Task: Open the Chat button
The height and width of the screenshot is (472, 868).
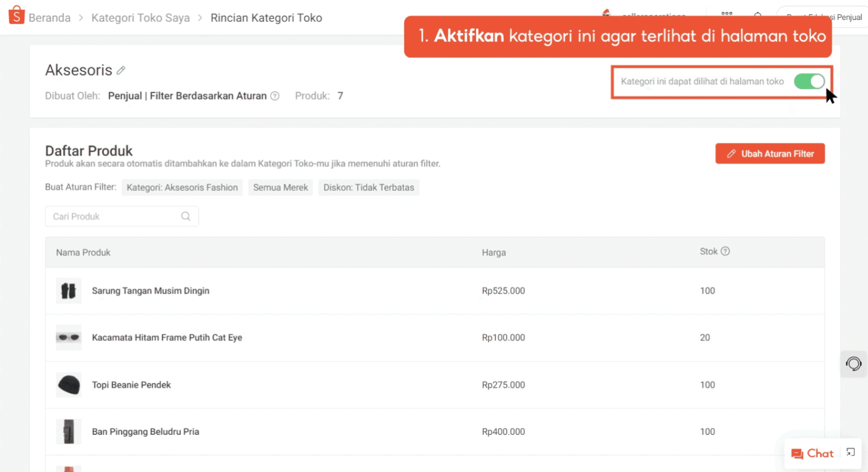Action: (812, 454)
